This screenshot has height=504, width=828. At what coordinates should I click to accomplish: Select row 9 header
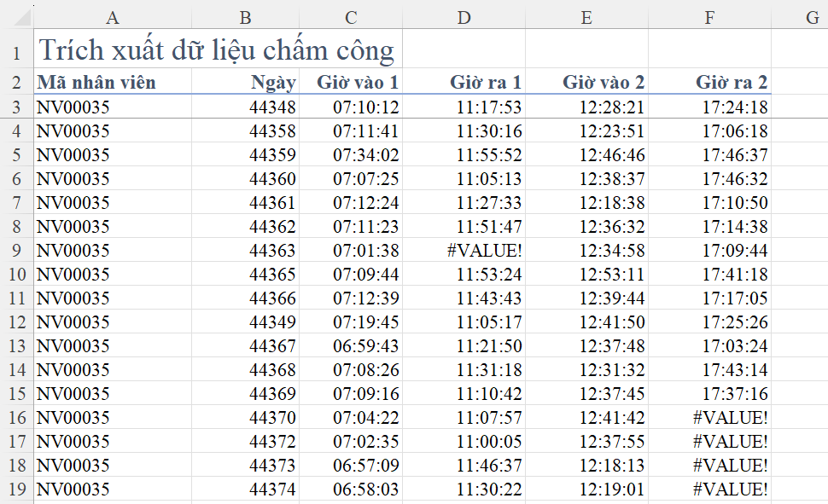click(x=16, y=251)
